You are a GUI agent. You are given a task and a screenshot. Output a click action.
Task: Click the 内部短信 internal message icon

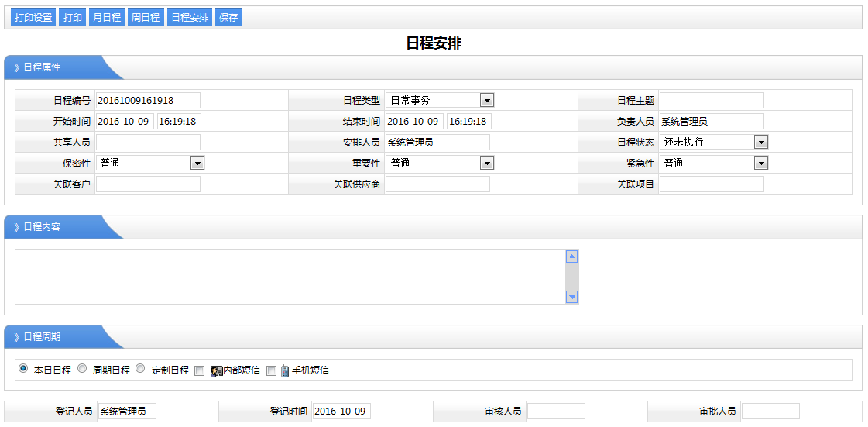(216, 370)
